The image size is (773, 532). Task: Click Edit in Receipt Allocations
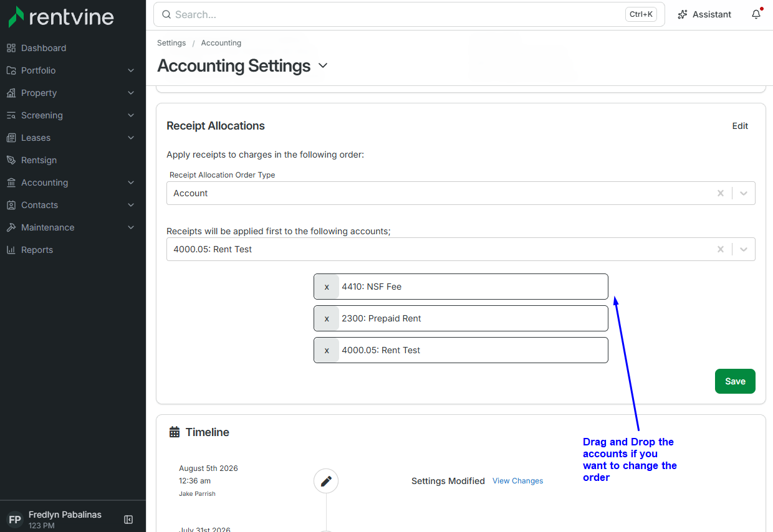[740, 126]
